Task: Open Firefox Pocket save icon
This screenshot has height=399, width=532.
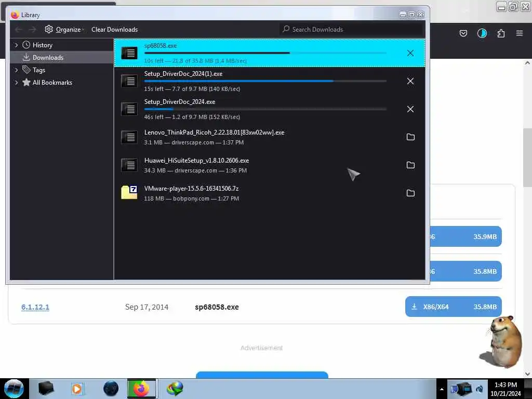Action: pyautogui.click(x=463, y=33)
